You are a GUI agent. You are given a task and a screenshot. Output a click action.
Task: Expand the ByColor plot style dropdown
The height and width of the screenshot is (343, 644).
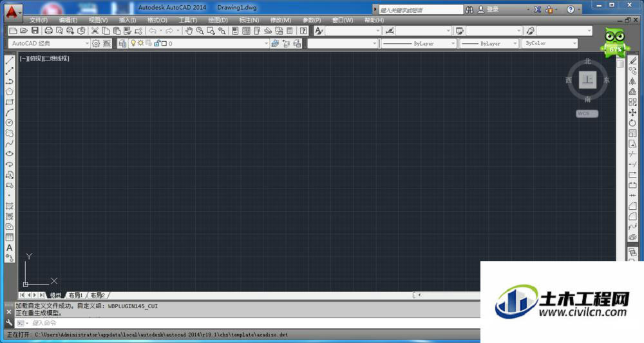point(574,44)
